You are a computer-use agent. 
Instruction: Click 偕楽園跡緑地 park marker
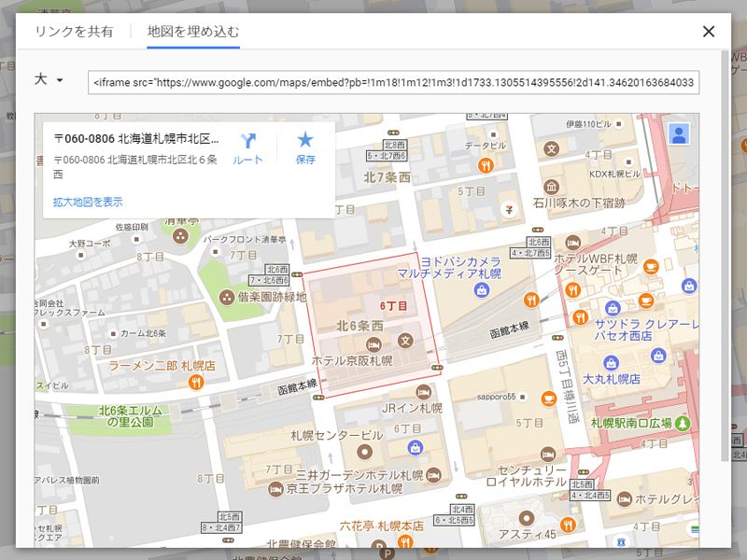226,298
